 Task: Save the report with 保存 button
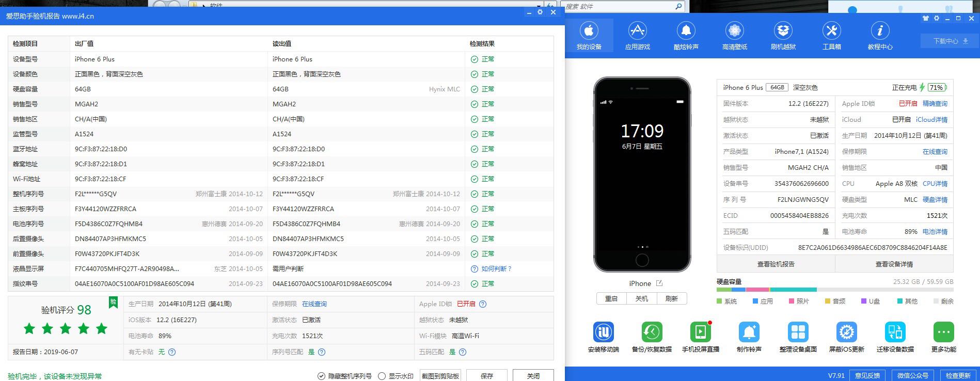click(487, 375)
